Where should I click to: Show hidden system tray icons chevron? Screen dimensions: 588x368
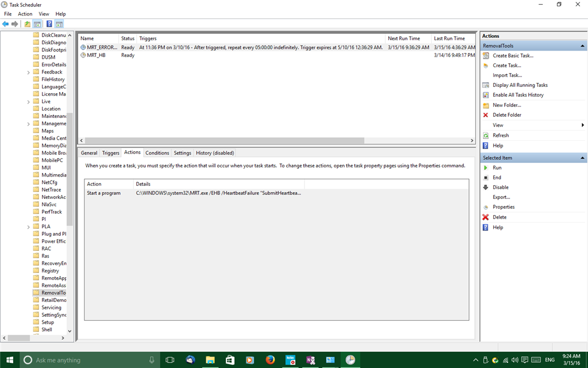[x=475, y=360]
